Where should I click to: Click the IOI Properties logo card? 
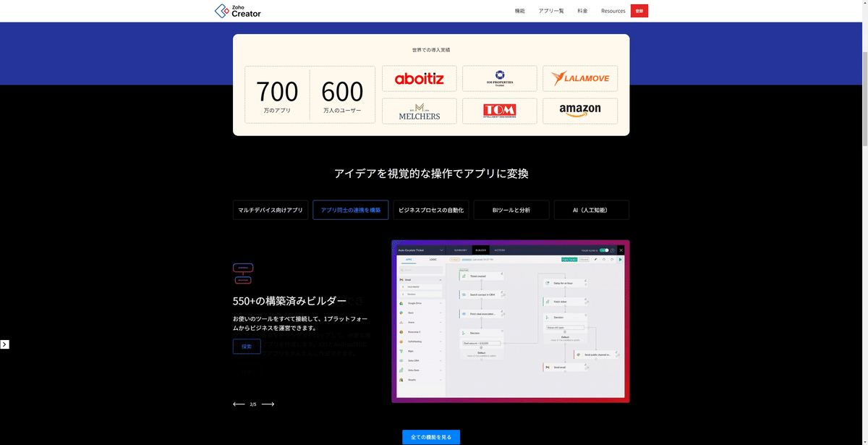point(500,79)
